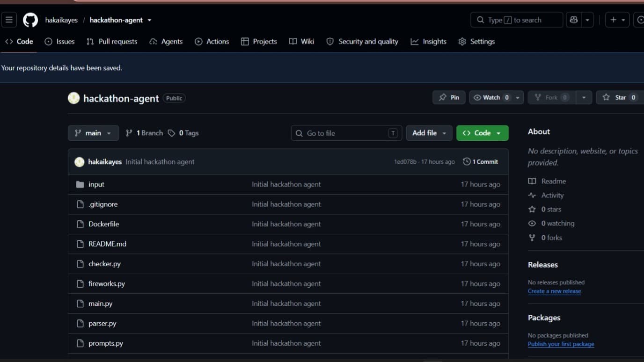Image resolution: width=644 pixels, height=362 pixels.
Task: Open hakaikayes author link in commit row
Action: 105,162
